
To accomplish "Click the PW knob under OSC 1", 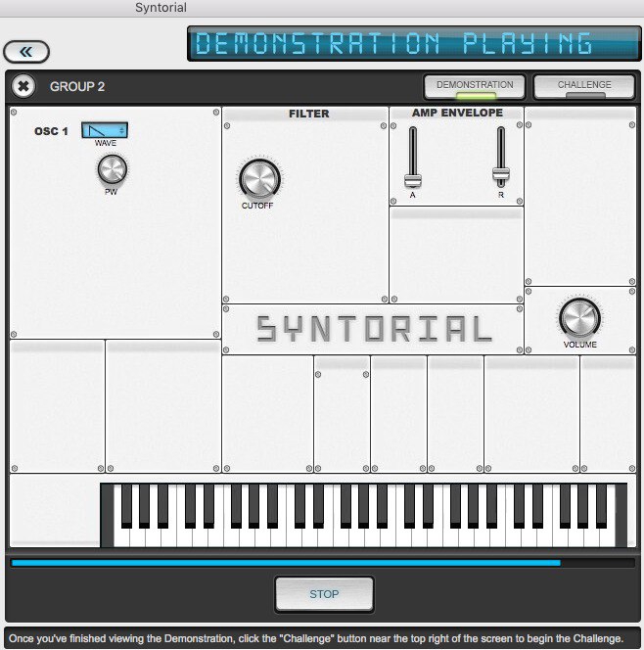I will (x=112, y=169).
